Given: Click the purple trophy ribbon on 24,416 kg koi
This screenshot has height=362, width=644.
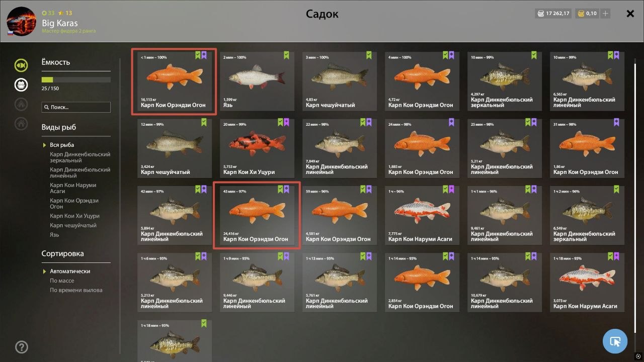Looking at the screenshot, I should [x=287, y=189].
